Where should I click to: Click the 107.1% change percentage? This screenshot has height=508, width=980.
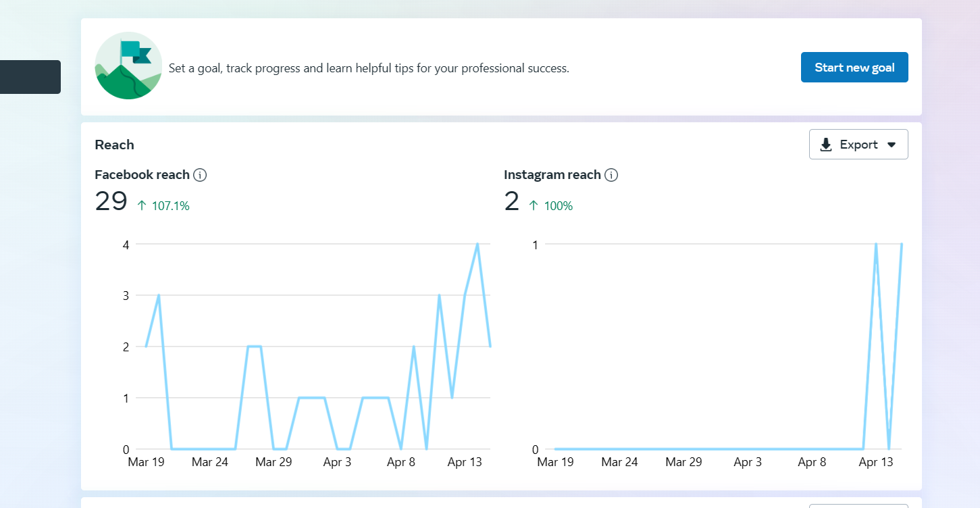point(170,206)
